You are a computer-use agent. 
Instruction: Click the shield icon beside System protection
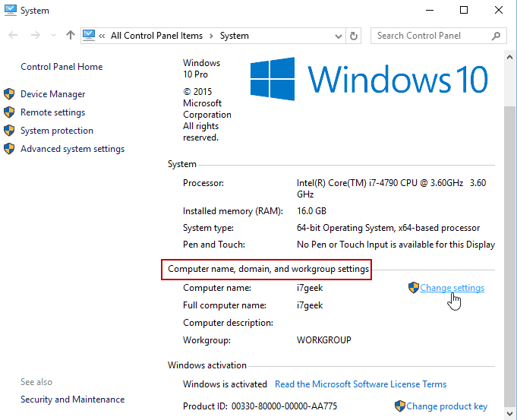click(x=9, y=131)
